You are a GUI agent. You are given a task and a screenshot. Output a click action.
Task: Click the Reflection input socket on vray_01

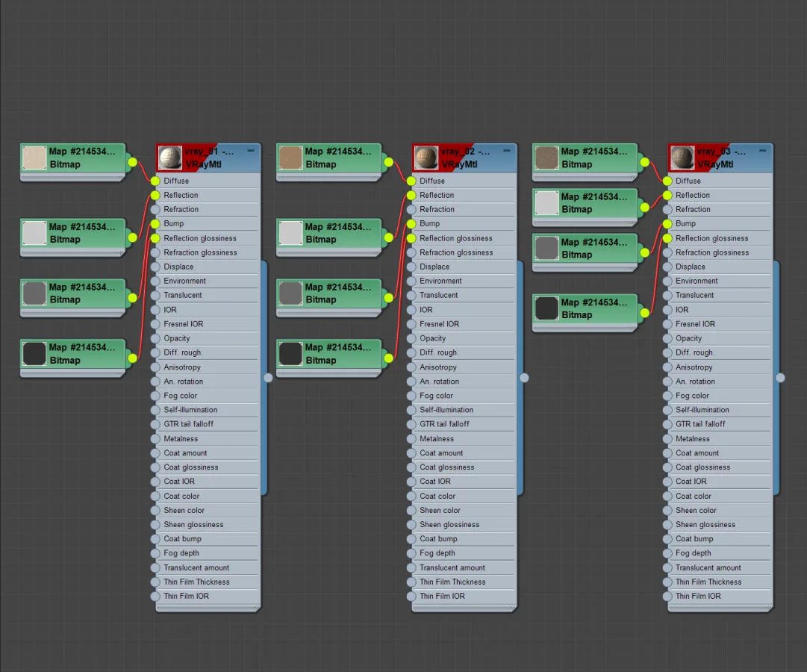155,195
